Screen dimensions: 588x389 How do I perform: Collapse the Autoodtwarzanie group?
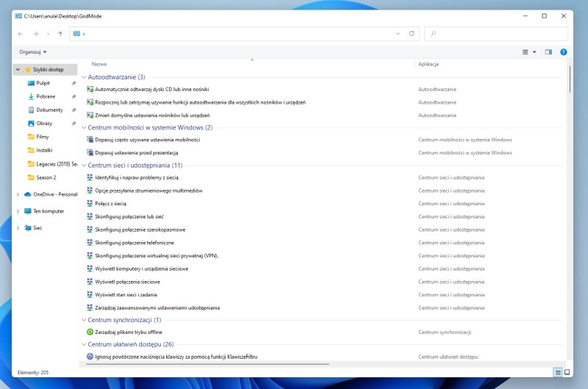(x=83, y=77)
